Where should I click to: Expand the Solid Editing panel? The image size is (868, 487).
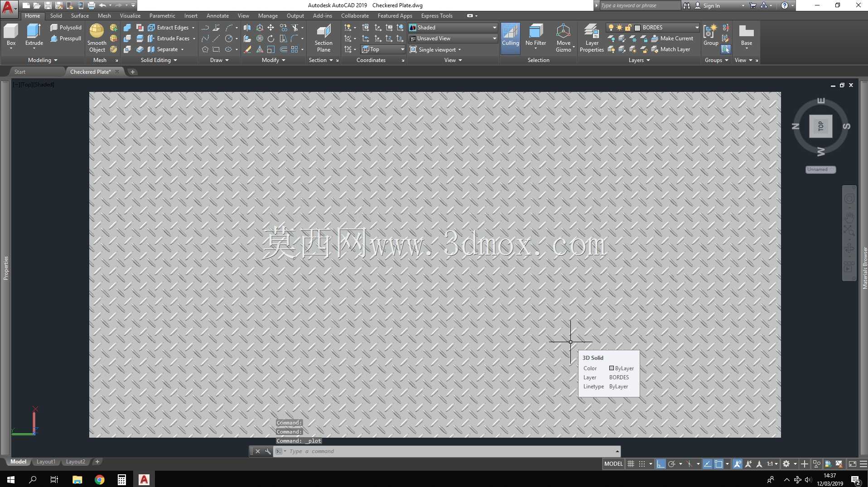(159, 60)
